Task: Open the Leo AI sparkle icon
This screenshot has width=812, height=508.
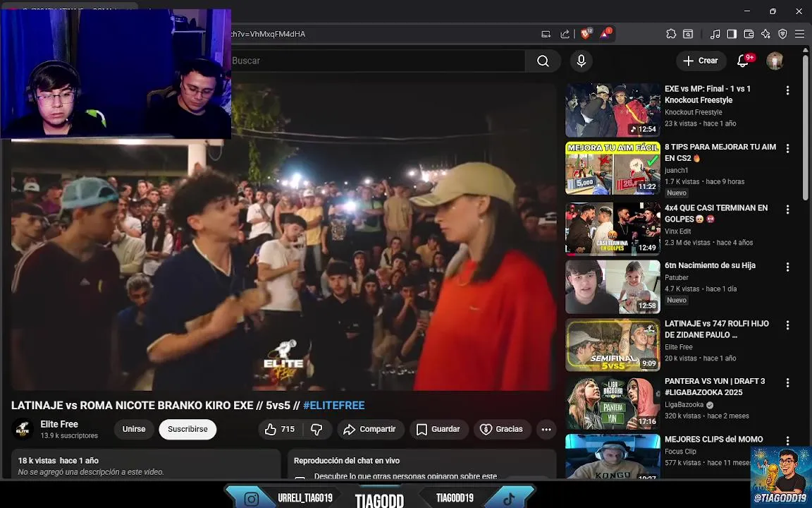Action: coord(766,34)
